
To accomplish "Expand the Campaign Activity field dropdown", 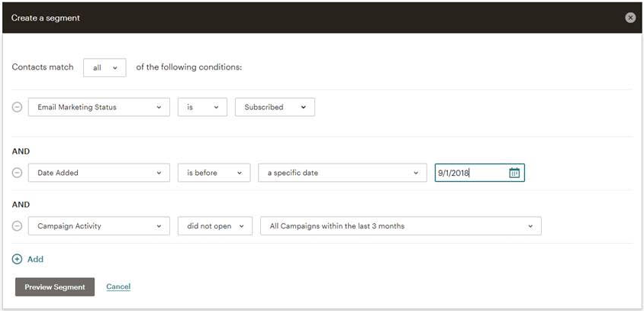I will [99, 226].
